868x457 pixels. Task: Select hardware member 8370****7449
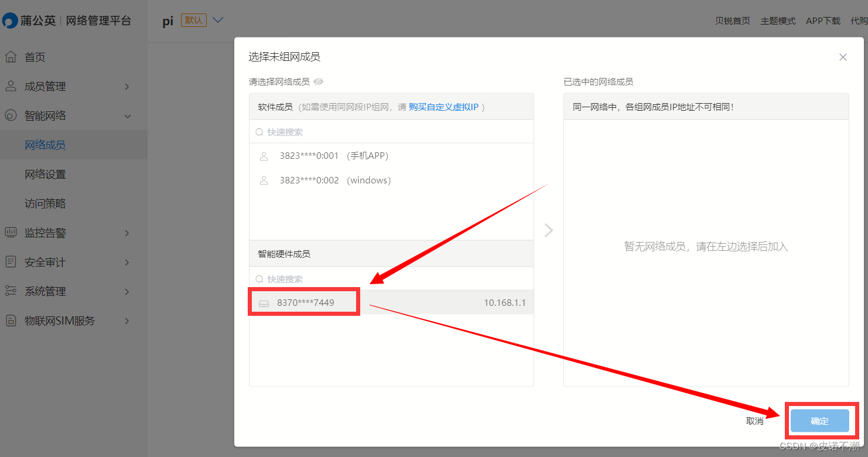click(x=391, y=303)
